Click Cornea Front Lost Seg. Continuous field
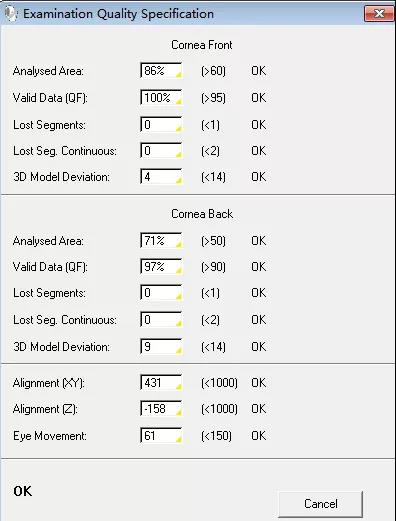 [161, 151]
